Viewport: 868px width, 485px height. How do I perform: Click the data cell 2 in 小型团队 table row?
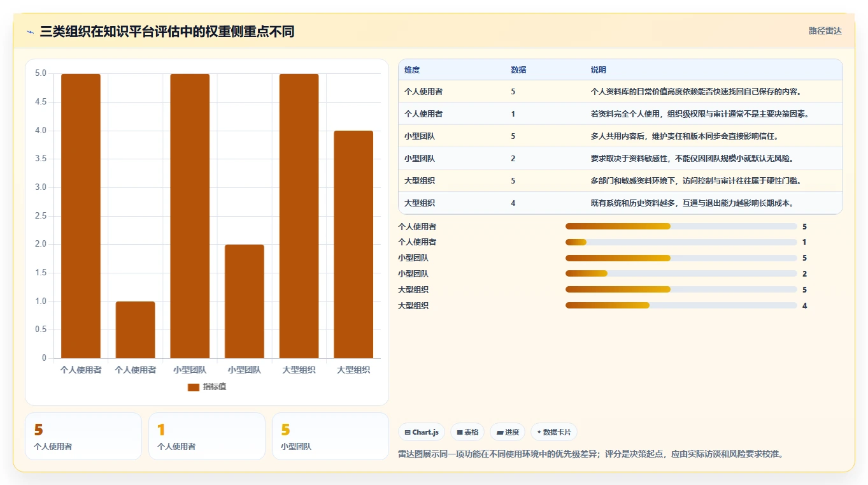(x=513, y=159)
